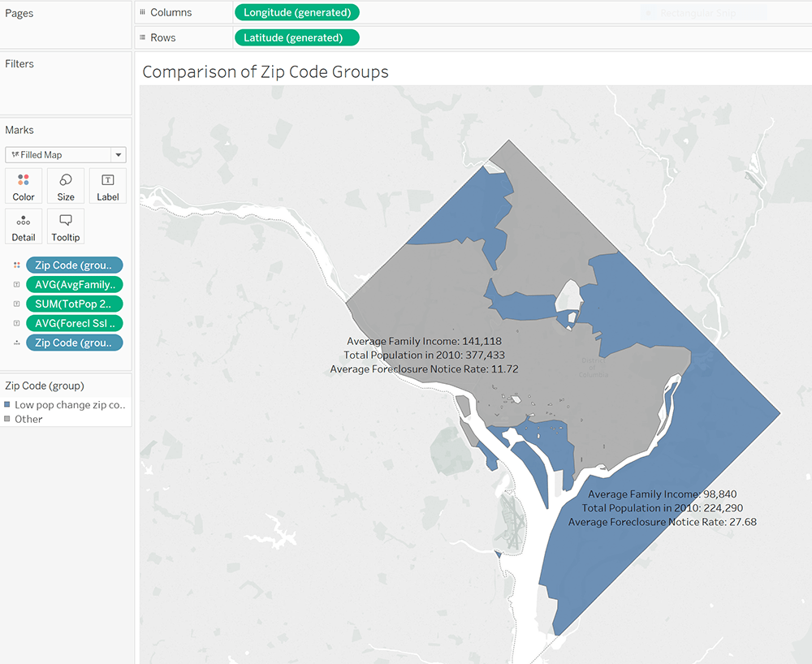The image size is (812, 664).
Task: Open the Tooltip editor on the Marks card
Action: click(x=65, y=226)
